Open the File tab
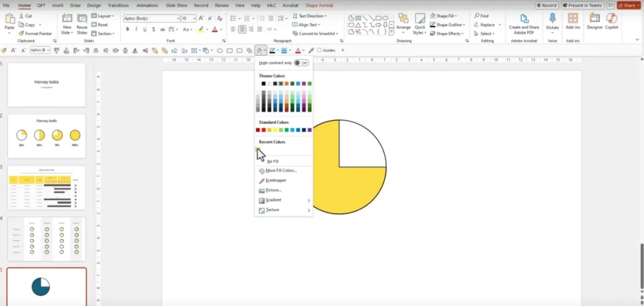644x306 pixels. 6,5
